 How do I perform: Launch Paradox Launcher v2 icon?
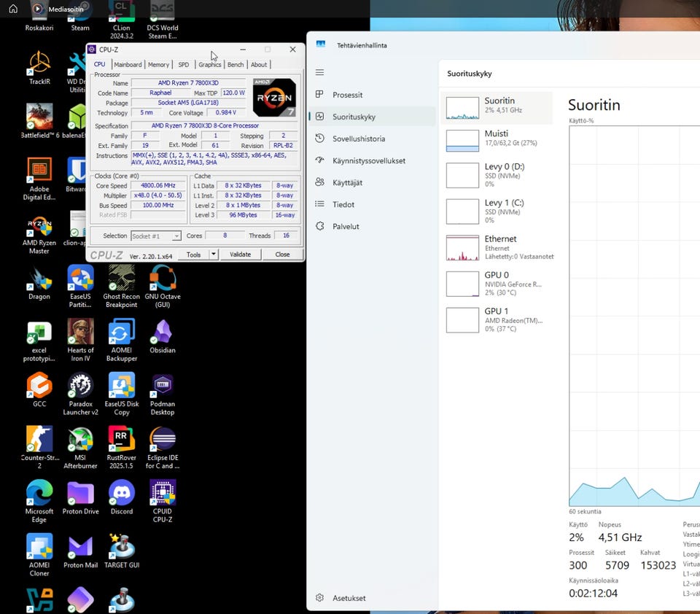point(80,393)
